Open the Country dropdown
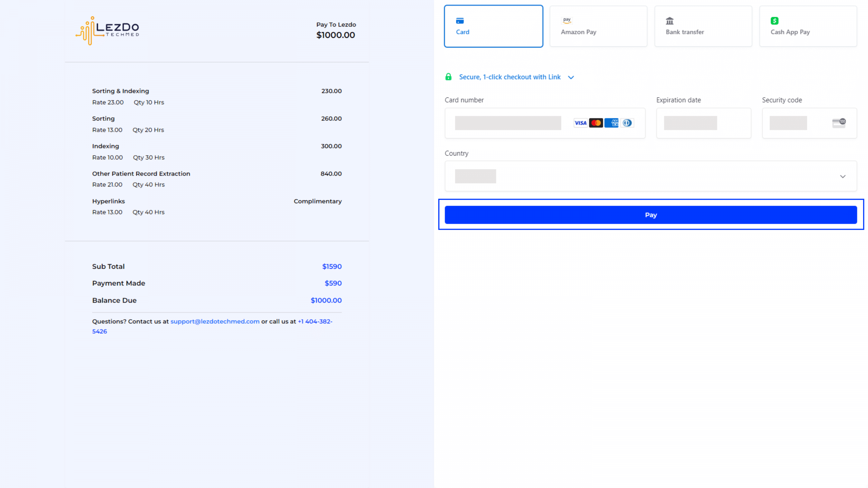868x488 pixels. coord(651,176)
